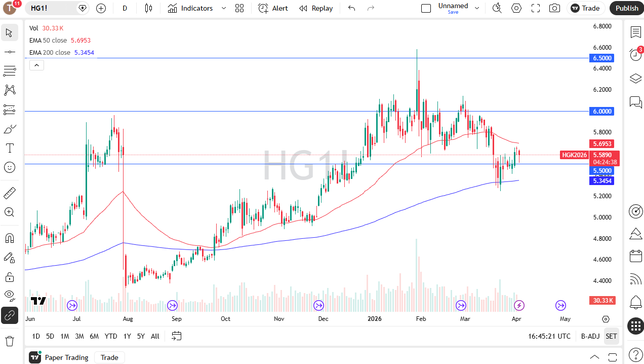Open the notifications bell
The image size is (644, 364).
pyautogui.click(x=635, y=303)
